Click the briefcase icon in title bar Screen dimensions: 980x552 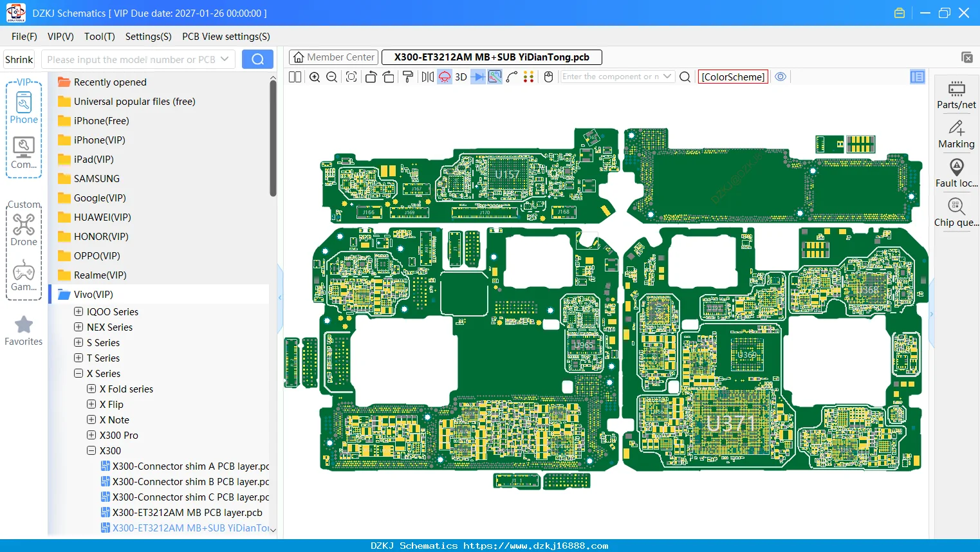point(900,13)
